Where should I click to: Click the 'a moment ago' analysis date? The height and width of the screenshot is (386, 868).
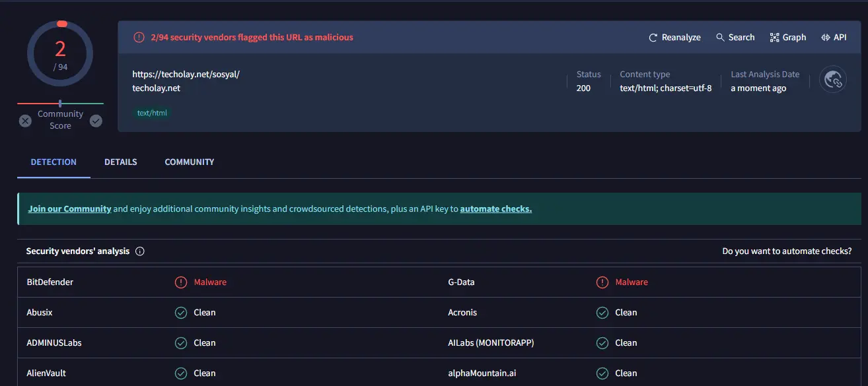tap(758, 88)
